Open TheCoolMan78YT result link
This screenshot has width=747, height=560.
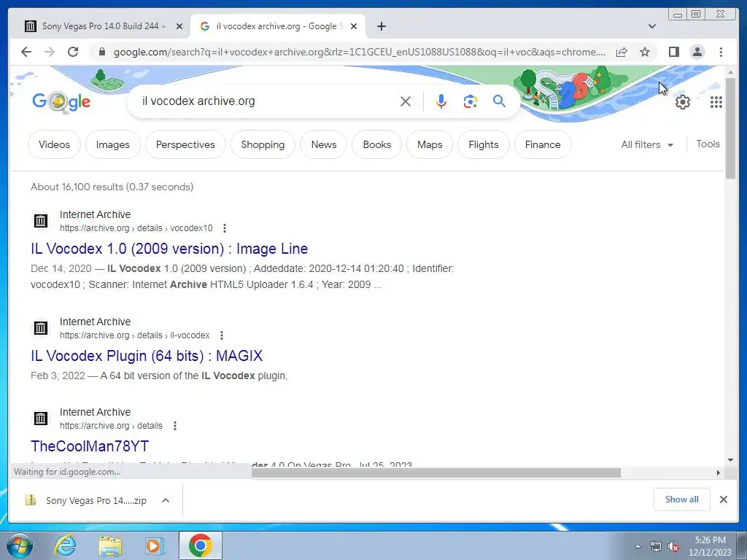[x=90, y=446]
